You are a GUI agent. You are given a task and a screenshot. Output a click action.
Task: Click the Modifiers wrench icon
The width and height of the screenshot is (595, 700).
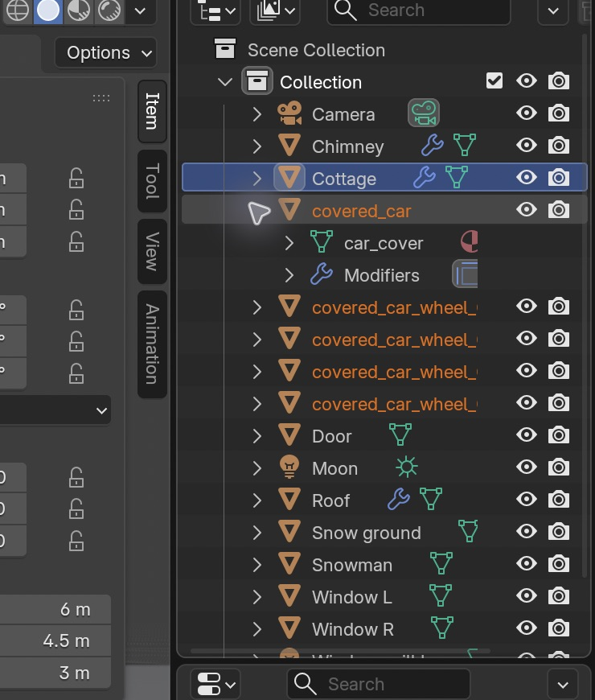point(322,274)
